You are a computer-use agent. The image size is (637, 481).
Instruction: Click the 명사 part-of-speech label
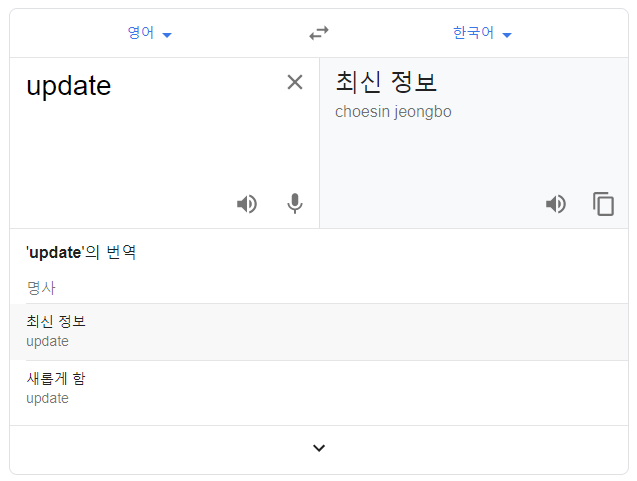pyautogui.click(x=41, y=288)
